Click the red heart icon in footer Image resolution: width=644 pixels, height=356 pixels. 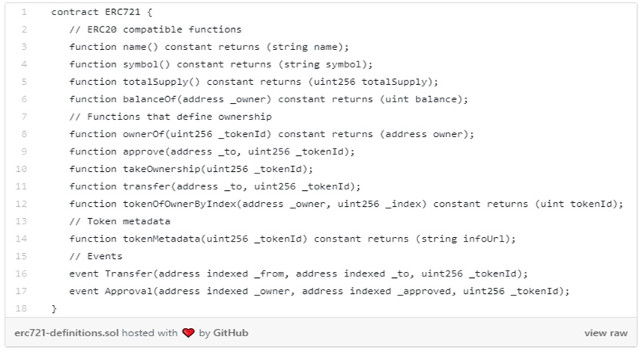pyautogui.click(x=189, y=333)
